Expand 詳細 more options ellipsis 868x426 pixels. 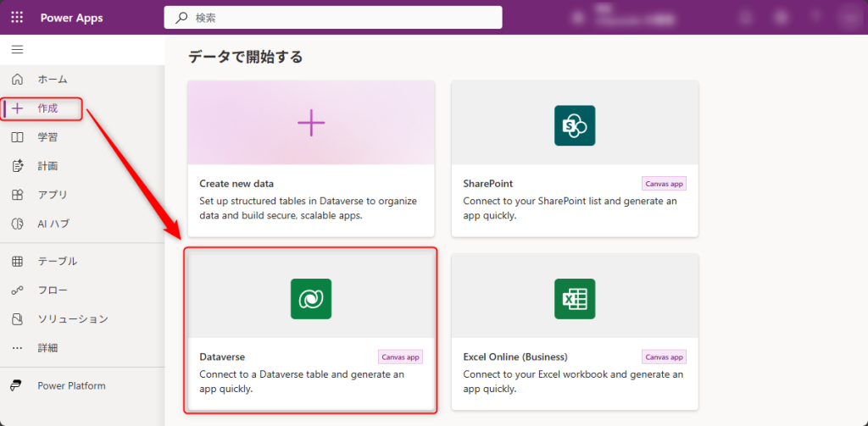17,348
